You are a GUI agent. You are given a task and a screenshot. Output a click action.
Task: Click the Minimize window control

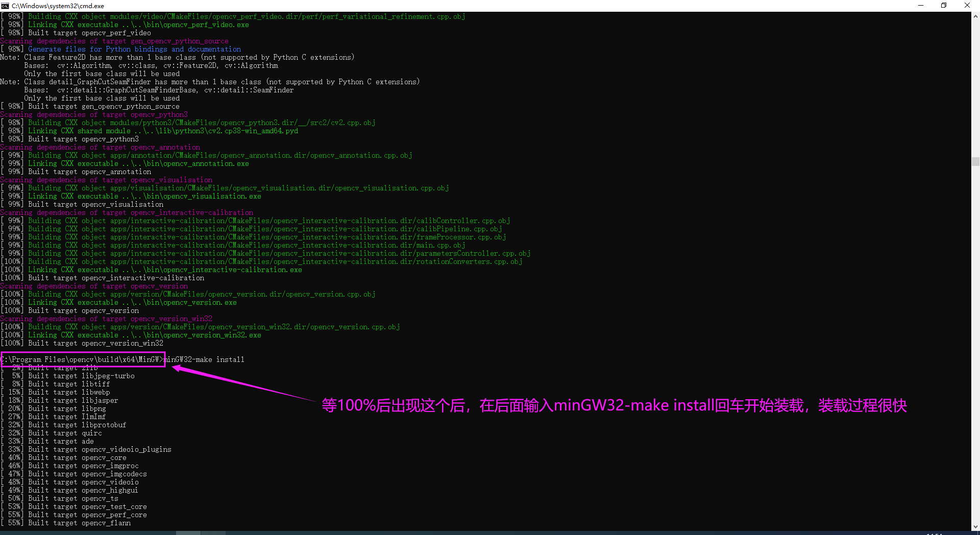921,6
